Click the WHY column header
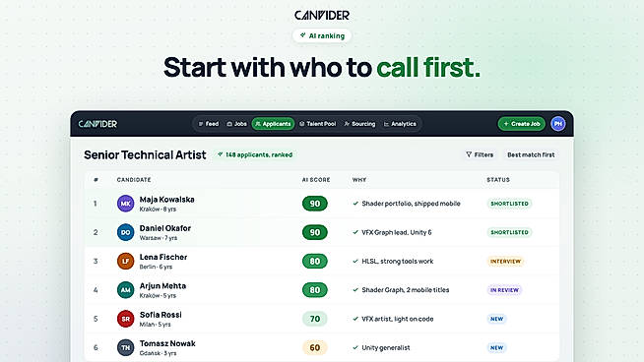Image resolution: width=644 pixels, height=362 pixels. [x=359, y=180]
